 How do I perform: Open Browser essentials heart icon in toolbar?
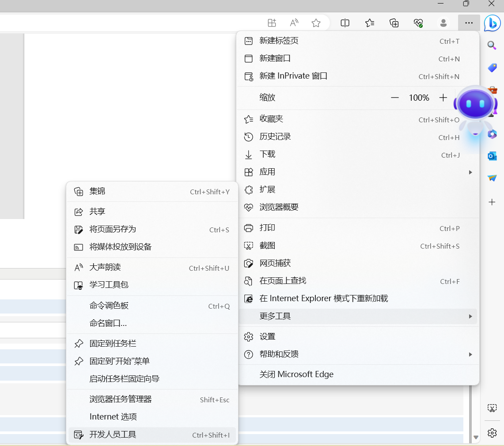click(x=418, y=23)
